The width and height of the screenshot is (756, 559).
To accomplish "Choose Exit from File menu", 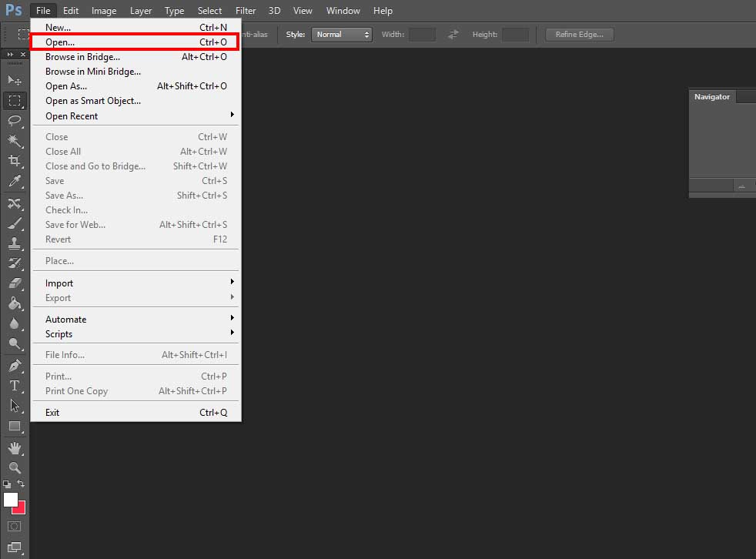I will [136, 413].
